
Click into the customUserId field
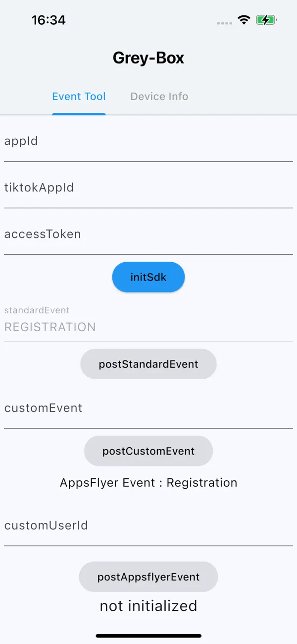148,526
